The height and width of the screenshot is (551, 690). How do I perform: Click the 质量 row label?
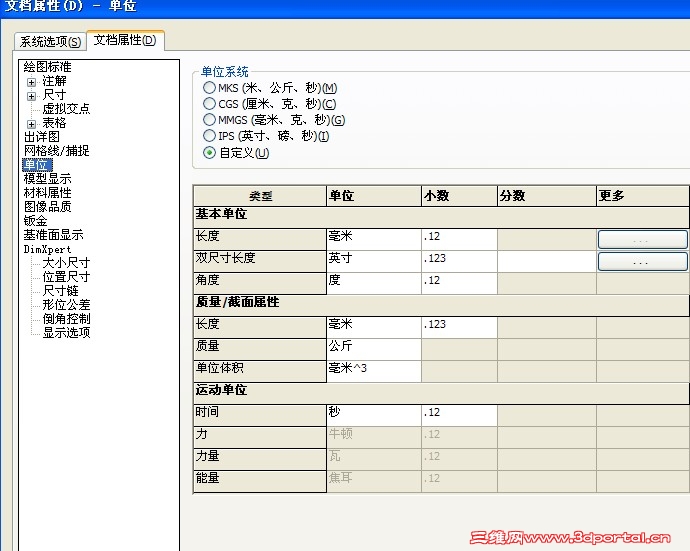pos(260,349)
